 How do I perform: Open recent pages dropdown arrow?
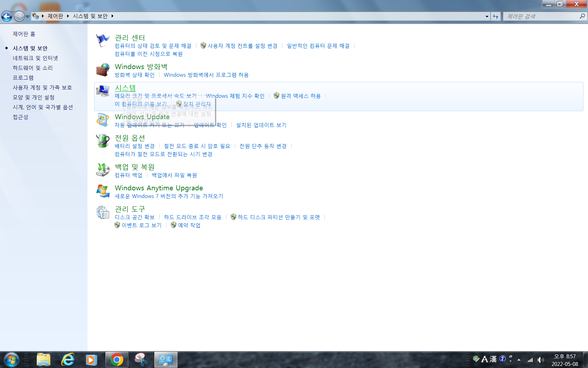coord(27,16)
